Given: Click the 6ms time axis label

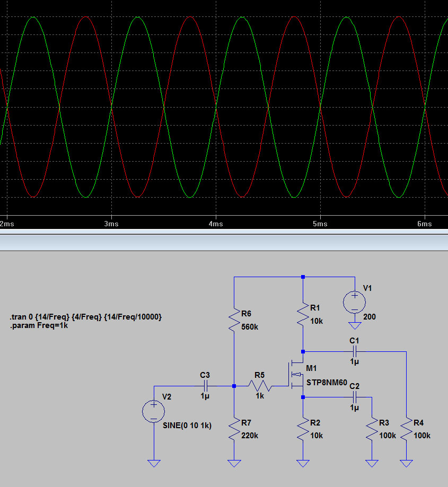Looking at the screenshot, I should tap(424, 224).
